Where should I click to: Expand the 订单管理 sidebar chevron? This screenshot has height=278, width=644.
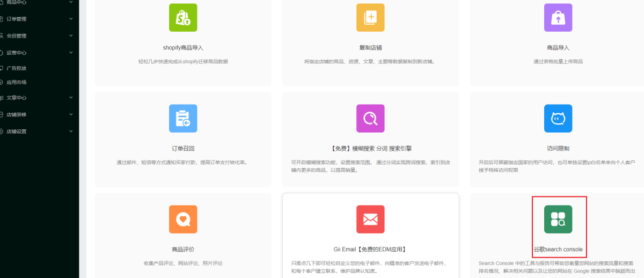[71, 19]
